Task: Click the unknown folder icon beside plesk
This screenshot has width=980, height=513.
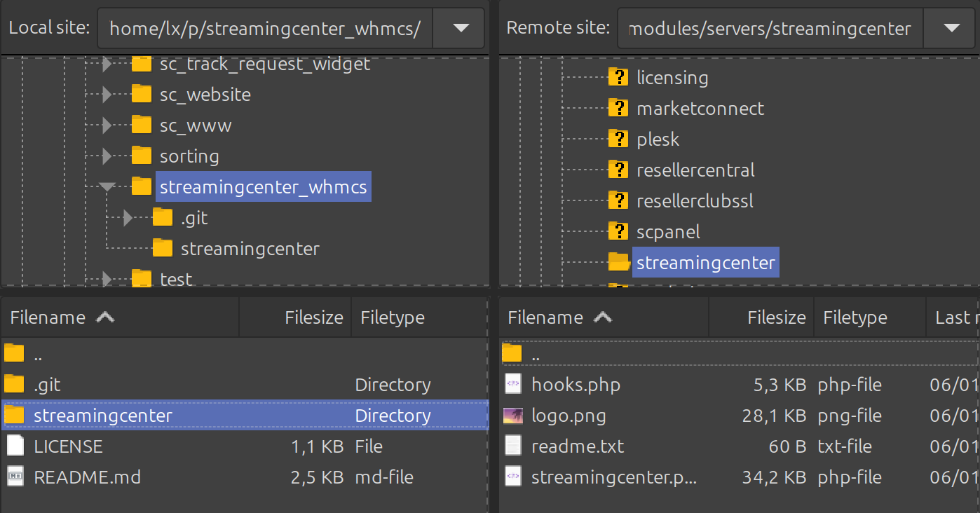Action: (x=618, y=139)
